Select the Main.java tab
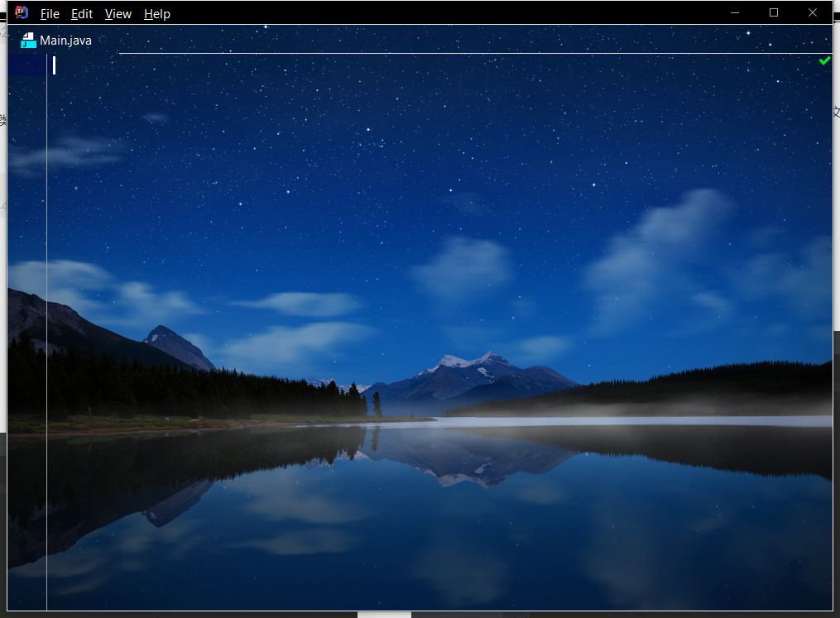840x618 pixels. click(65, 41)
